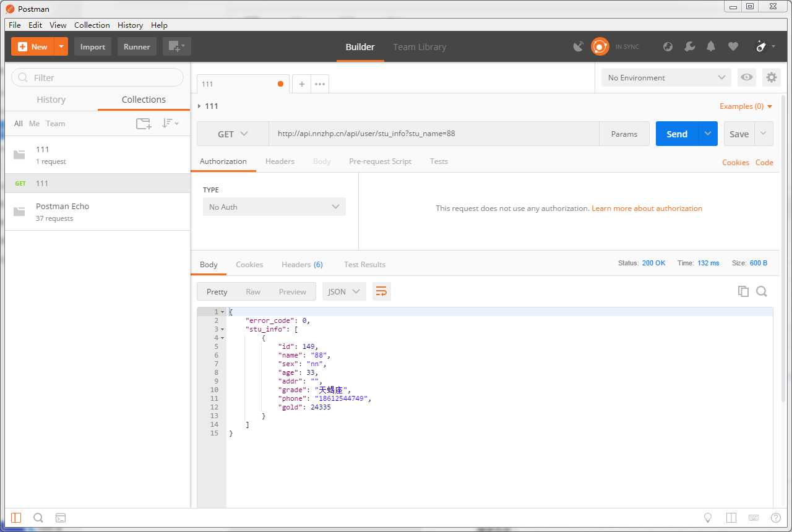The height and width of the screenshot is (532, 792).
Task: Open the GET method dropdown
Action: [233, 134]
